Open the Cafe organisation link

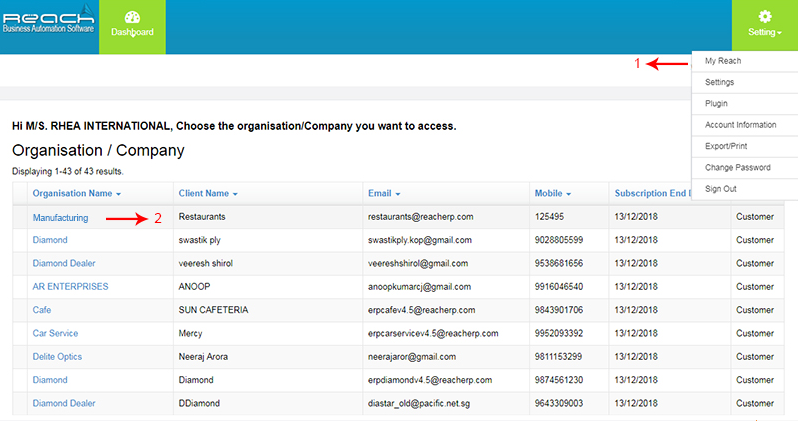click(42, 310)
